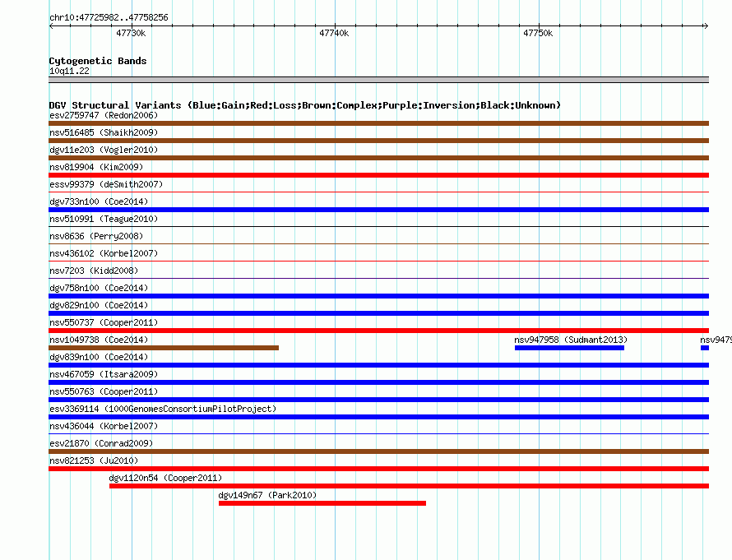The width and height of the screenshot is (732, 560).
Task: Click the red bar under dgv149n67 (Park2010)
Action: tap(322, 503)
